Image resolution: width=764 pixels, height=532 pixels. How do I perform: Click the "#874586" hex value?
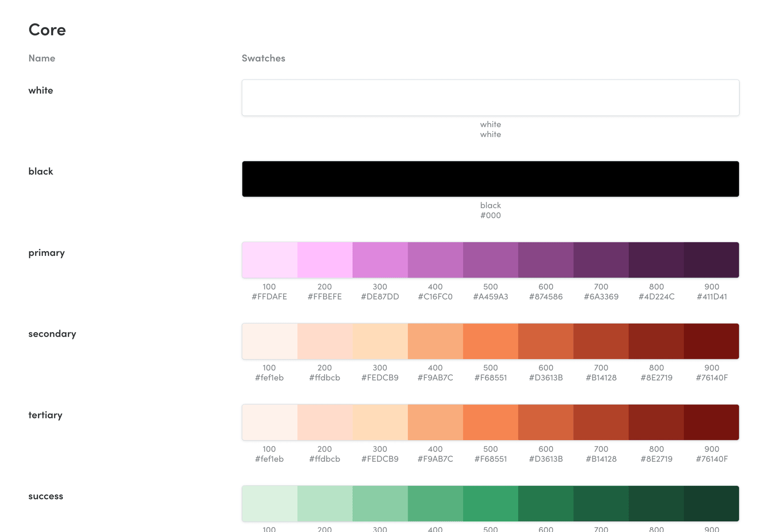pos(546,297)
